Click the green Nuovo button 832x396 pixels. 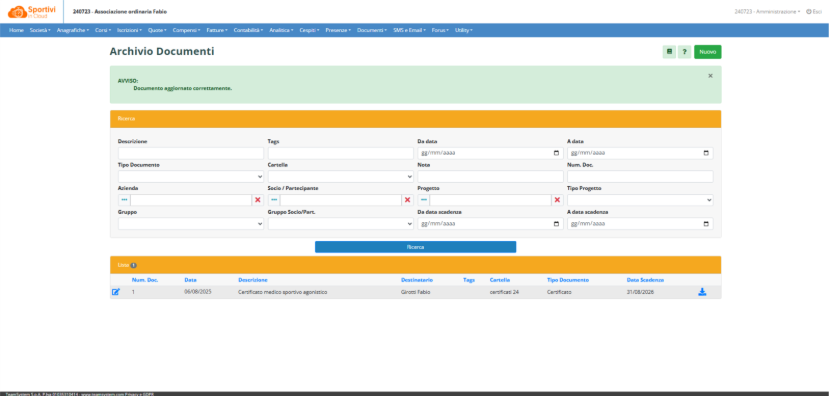coord(708,52)
